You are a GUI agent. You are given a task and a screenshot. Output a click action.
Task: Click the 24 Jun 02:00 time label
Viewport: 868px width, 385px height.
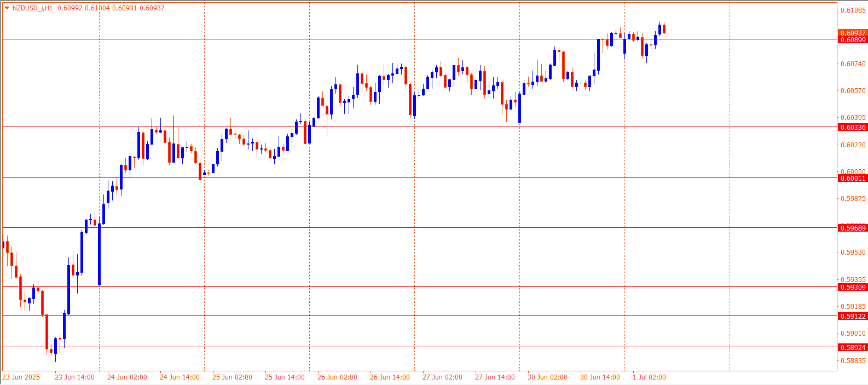(x=127, y=377)
